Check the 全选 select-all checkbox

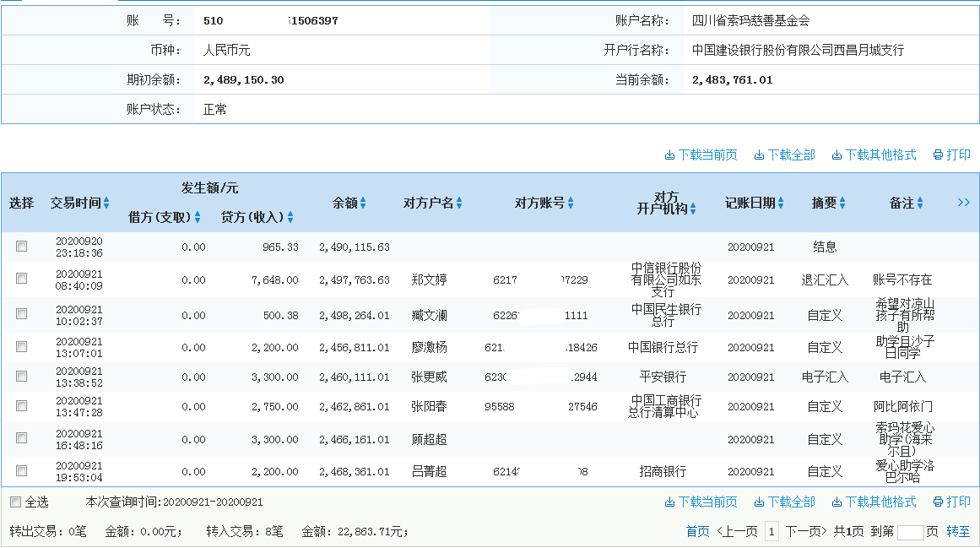(15, 502)
